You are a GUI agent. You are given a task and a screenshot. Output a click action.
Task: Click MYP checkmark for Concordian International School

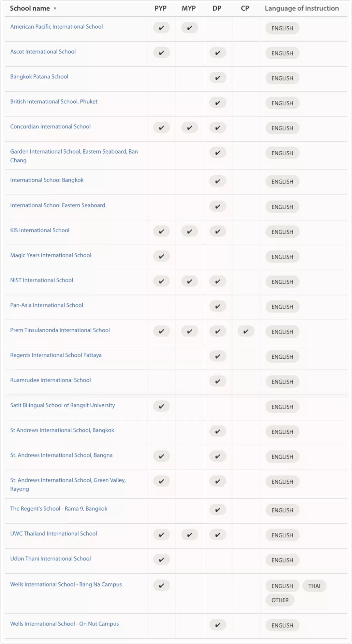tap(190, 128)
